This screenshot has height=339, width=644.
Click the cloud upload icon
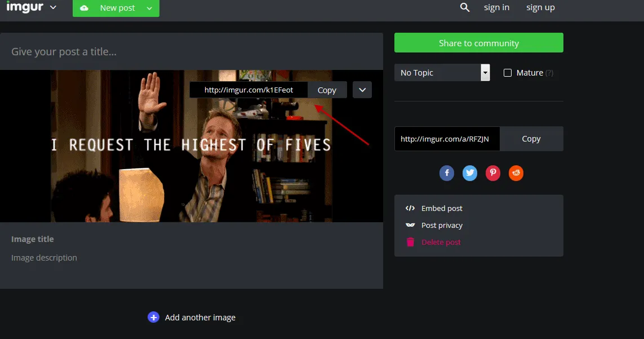[84, 8]
